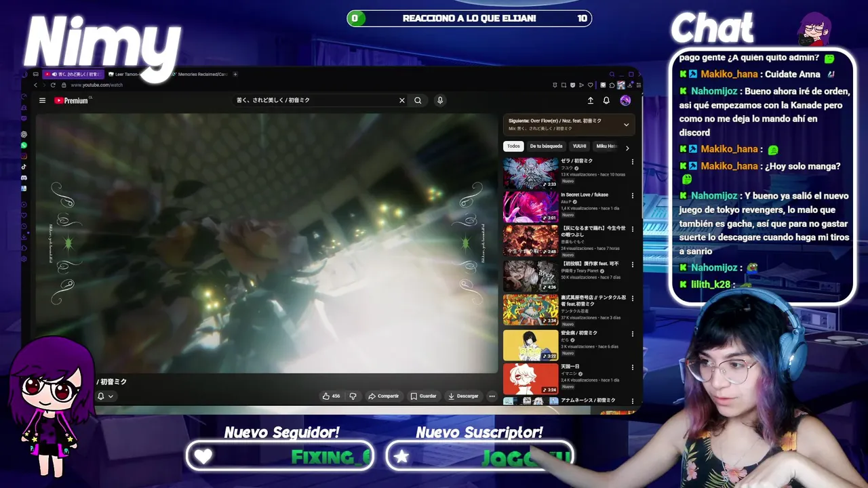
Task: Go back in browser history
Action: point(35,85)
